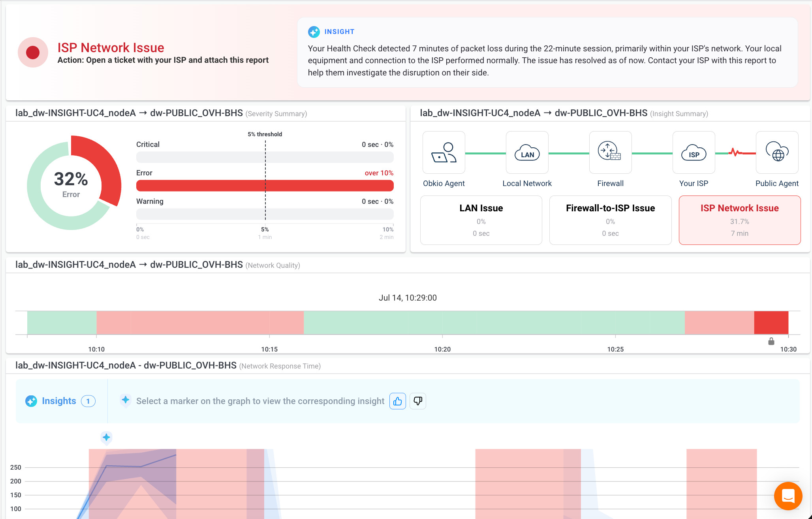The image size is (812, 519).
Task: Click the 'Jul 14, 10:29:00' timestamp
Action: (x=408, y=298)
